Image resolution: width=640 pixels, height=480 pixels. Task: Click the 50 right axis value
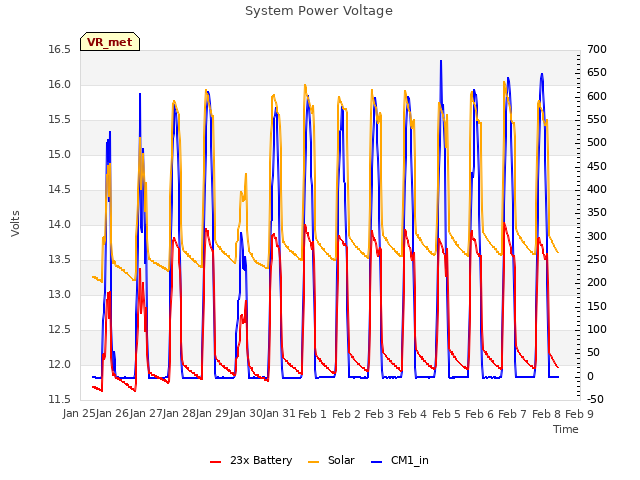(593, 353)
